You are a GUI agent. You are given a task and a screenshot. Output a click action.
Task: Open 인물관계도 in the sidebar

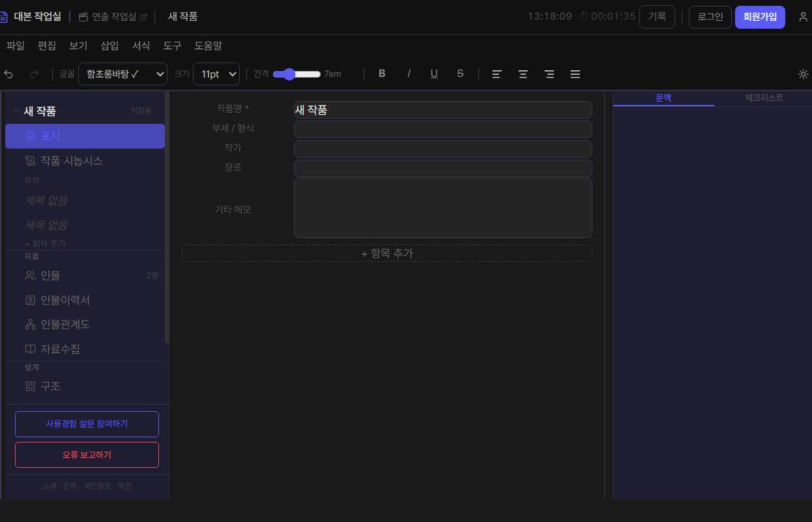click(85, 325)
